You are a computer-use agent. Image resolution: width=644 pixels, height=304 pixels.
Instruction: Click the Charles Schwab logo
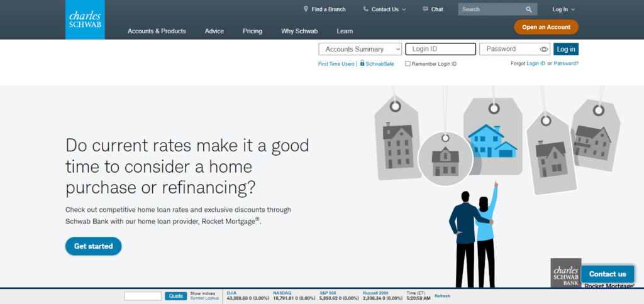(x=85, y=19)
